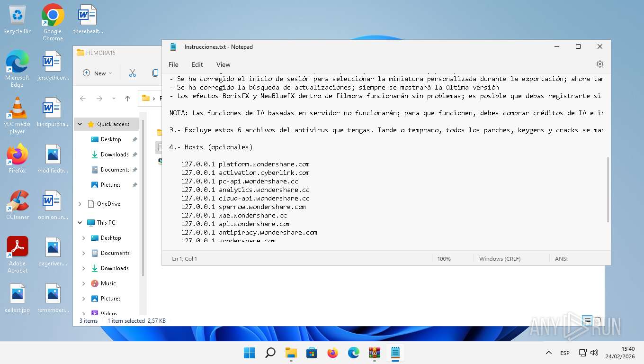The width and height of the screenshot is (644, 364).
Task: Open jerseytheor... Word document on desktop
Action: pos(53,66)
